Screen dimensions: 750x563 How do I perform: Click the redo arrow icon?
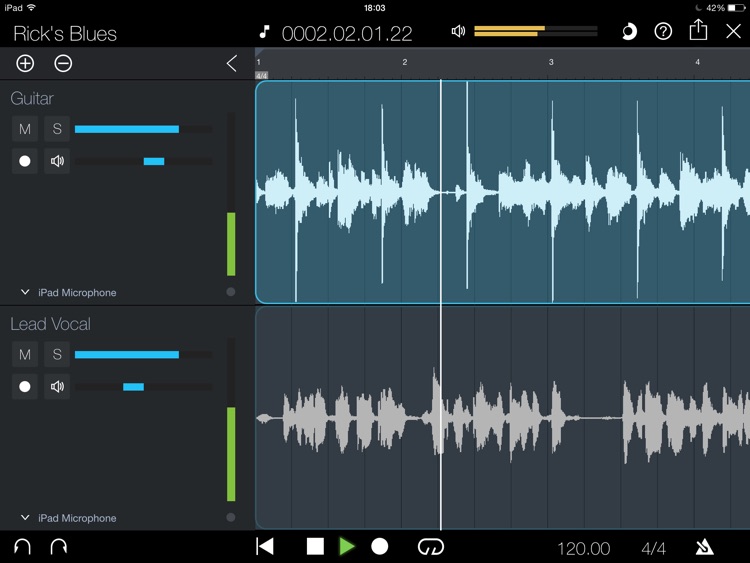click(58, 547)
